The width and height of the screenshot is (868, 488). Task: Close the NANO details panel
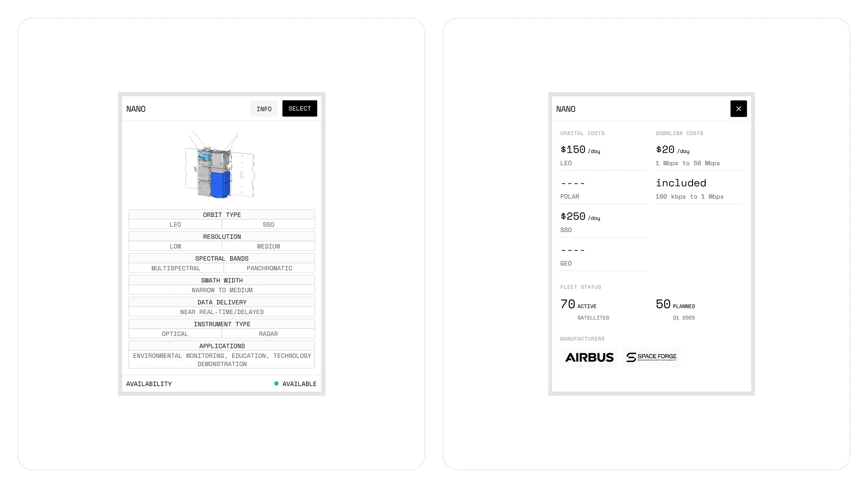738,108
